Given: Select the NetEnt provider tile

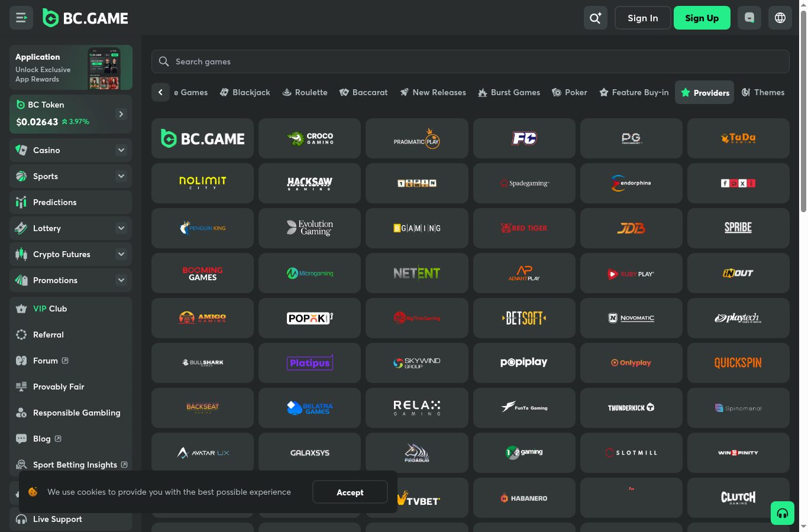Looking at the screenshot, I should (417, 273).
